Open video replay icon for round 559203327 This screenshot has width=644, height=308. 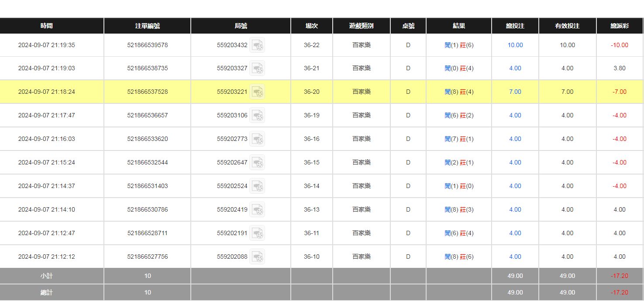click(x=257, y=68)
